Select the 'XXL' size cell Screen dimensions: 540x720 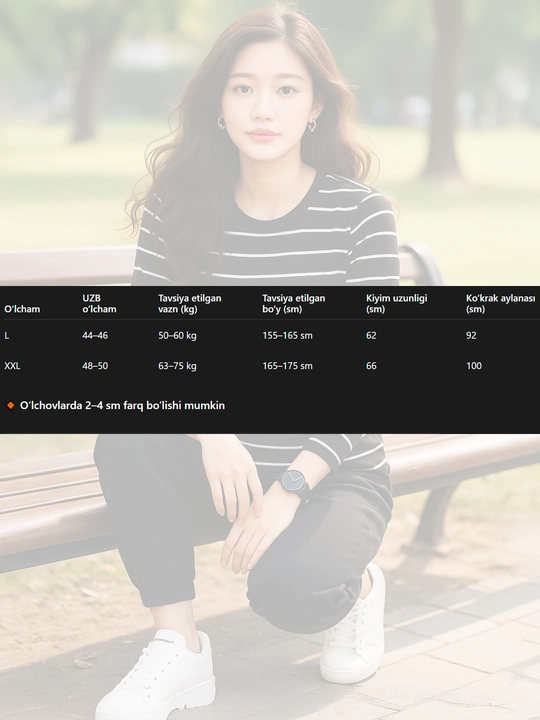[12, 366]
